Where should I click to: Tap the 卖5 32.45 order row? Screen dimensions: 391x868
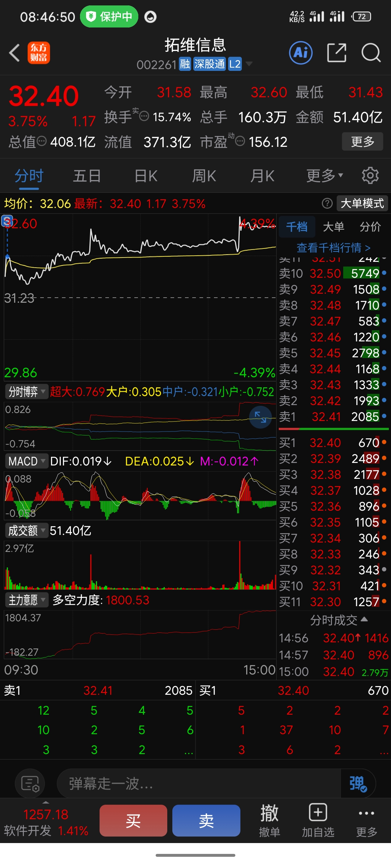(x=333, y=353)
